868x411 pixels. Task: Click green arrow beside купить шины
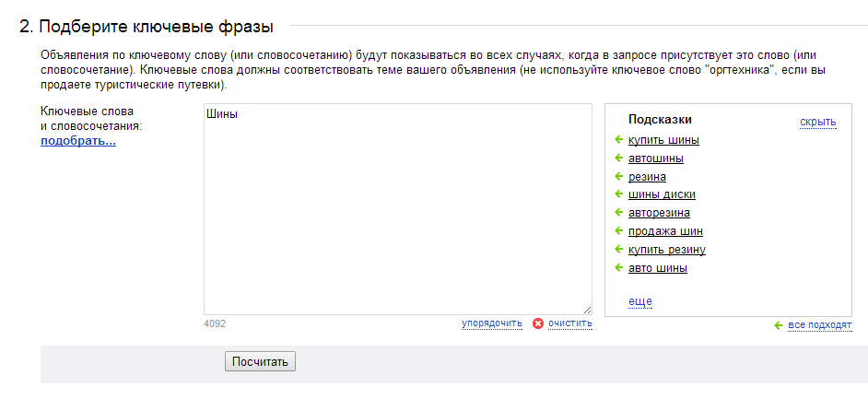[619, 139]
